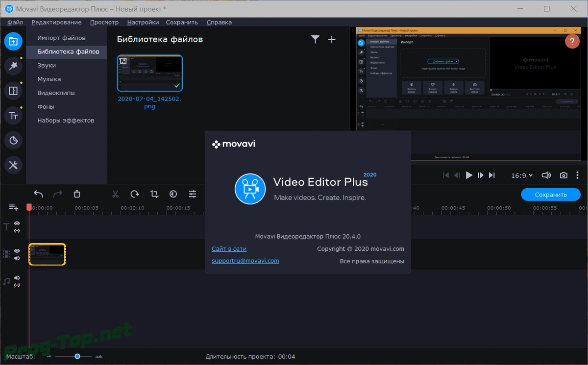This screenshot has width=588, height=365.
Task: Toggle title track visibility eye
Action: [17, 223]
